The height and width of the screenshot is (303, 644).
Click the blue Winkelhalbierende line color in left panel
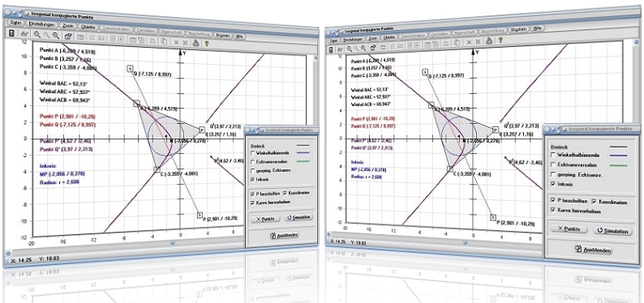(303, 152)
